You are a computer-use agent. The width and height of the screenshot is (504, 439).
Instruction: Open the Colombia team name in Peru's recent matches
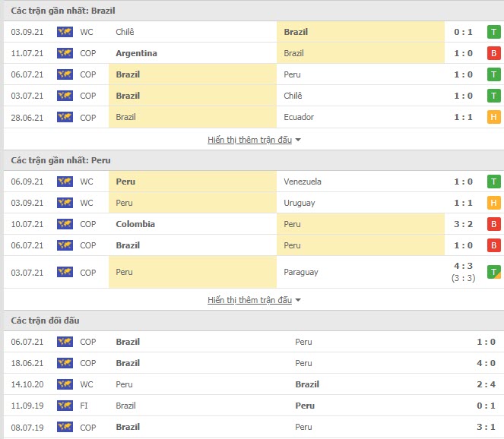[x=135, y=224]
